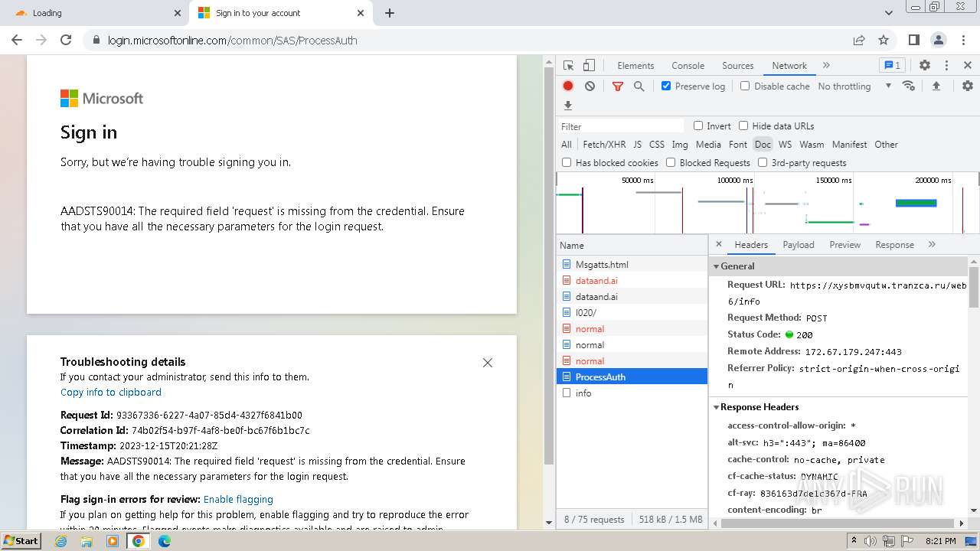Share this page from the address bar
The height and width of the screenshot is (551, 980).
859,40
